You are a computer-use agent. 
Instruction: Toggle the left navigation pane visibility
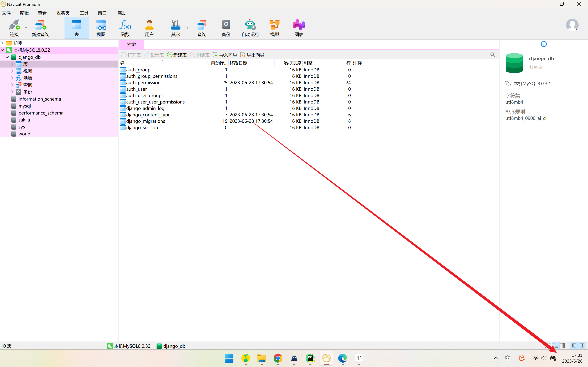(574, 346)
